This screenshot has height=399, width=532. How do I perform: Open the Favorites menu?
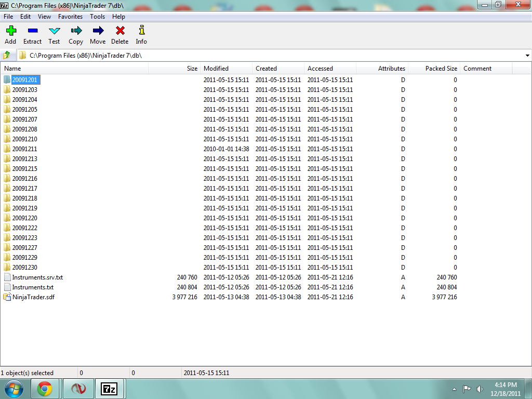70,16
